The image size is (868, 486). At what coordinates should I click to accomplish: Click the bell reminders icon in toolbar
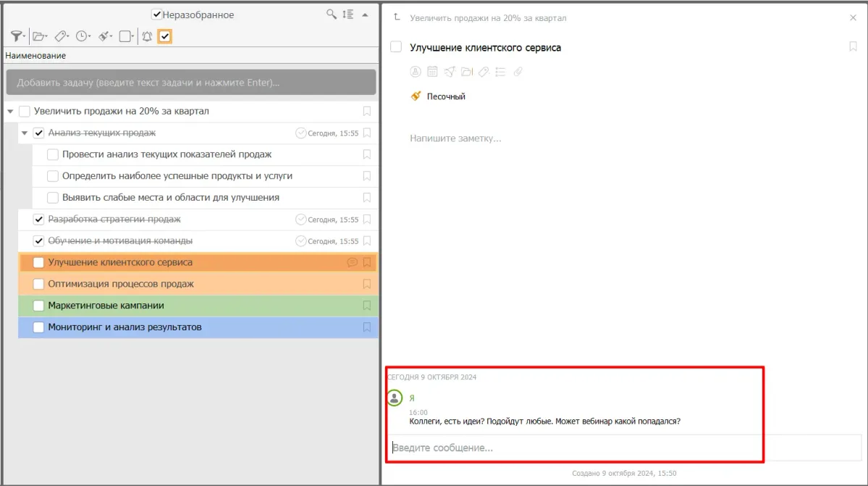(x=147, y=36)
